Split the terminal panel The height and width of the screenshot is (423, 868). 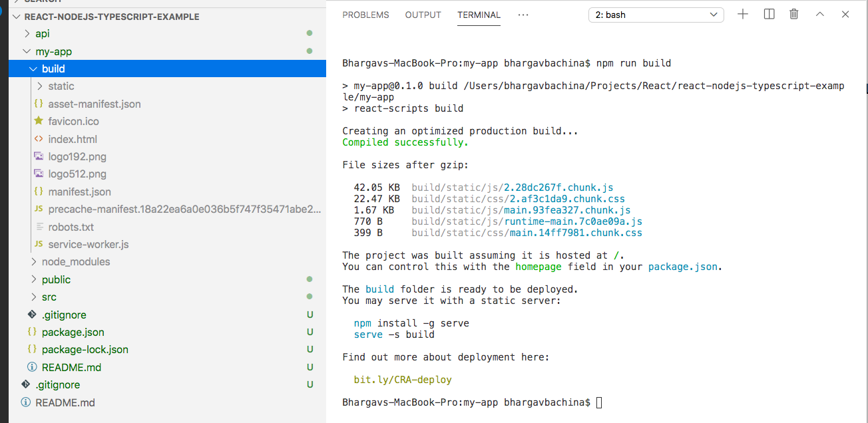(x=769, y=14)
